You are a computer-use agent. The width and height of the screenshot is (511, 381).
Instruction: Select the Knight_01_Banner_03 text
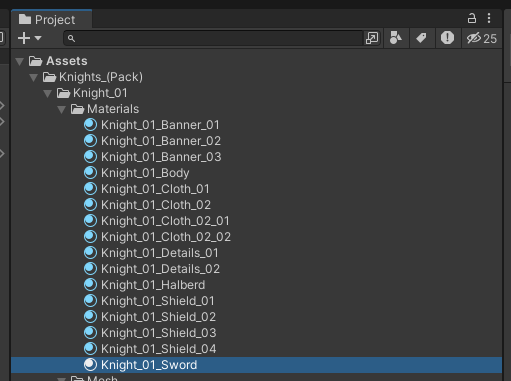click(x=161, y=157)
